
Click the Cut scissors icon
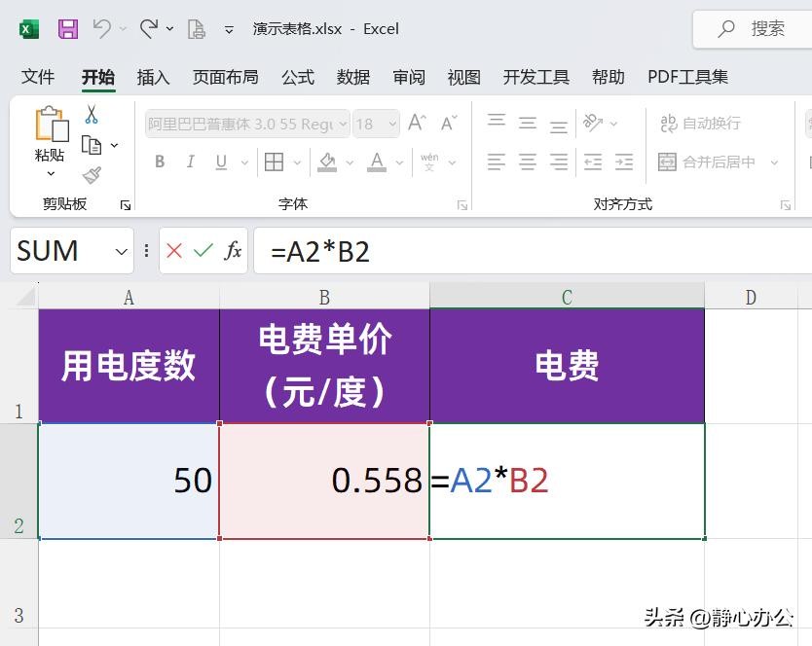92,115
